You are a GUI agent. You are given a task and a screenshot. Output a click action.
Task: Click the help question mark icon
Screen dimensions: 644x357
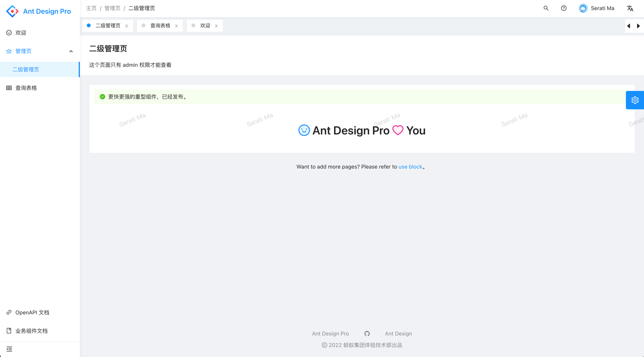coord(563,8)
